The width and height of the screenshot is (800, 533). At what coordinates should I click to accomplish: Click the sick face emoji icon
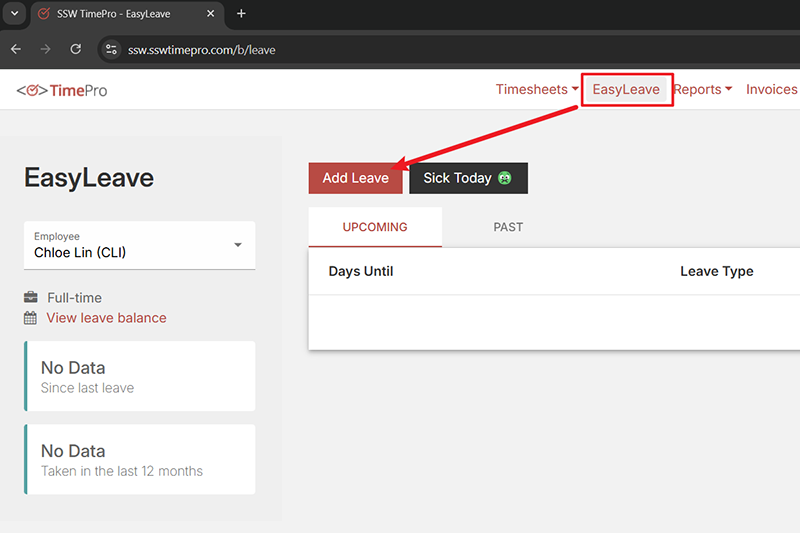click(505, 177)
